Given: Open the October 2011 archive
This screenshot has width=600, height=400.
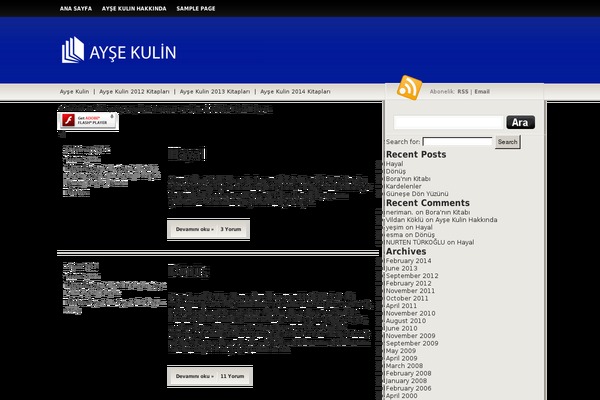Looking at the screenshot, I should [x=407, y=298].
